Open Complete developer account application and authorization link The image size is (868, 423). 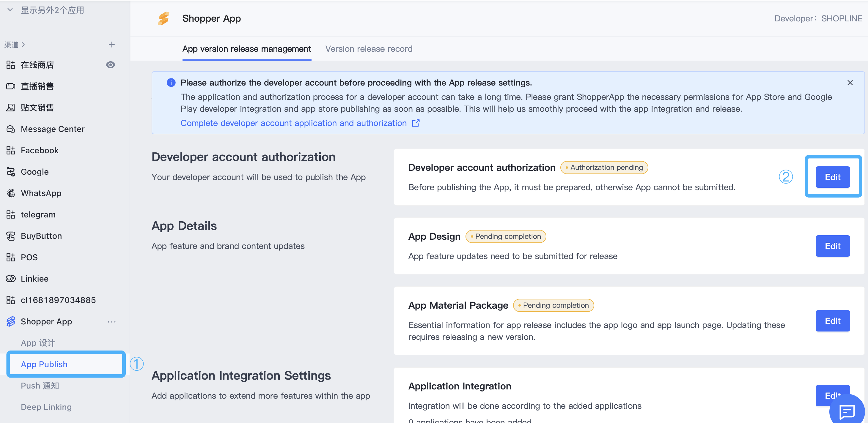pyautogui.click(x=293, y=123)
